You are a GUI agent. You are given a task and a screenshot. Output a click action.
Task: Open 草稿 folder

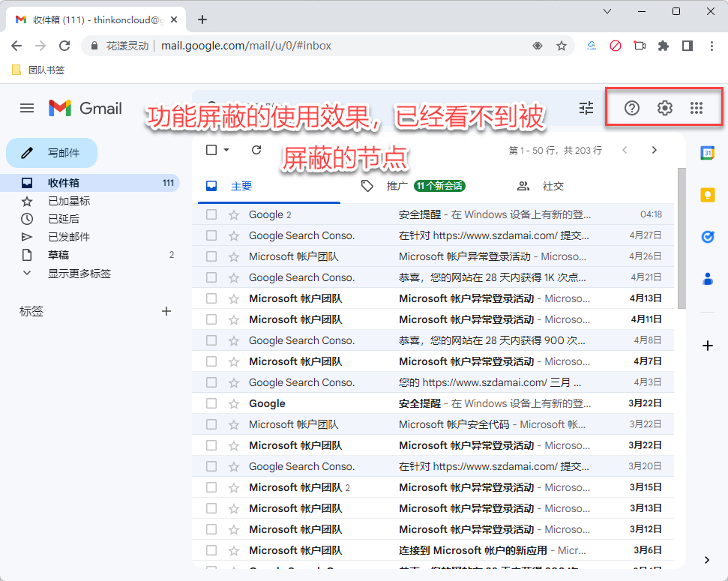pyautogui.click(x=58, y=255)
